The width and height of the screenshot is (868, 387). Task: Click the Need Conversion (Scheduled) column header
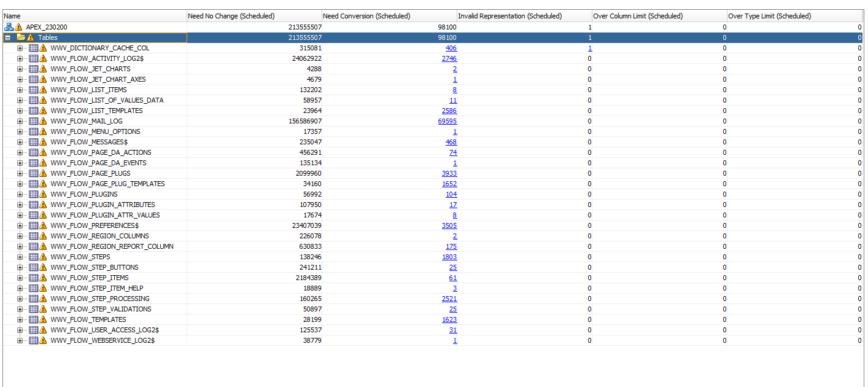click(x=366, y=16)
